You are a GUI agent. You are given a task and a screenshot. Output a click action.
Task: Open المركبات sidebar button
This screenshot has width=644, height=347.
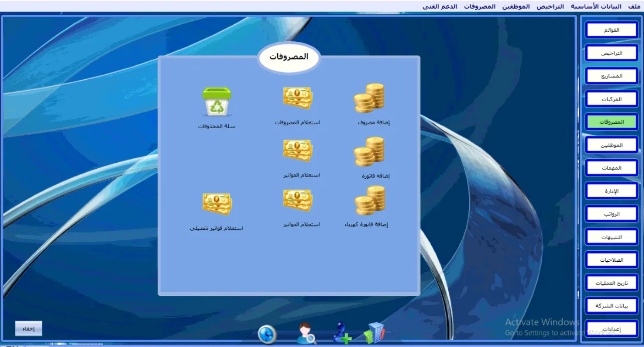[x=612, y=99]
